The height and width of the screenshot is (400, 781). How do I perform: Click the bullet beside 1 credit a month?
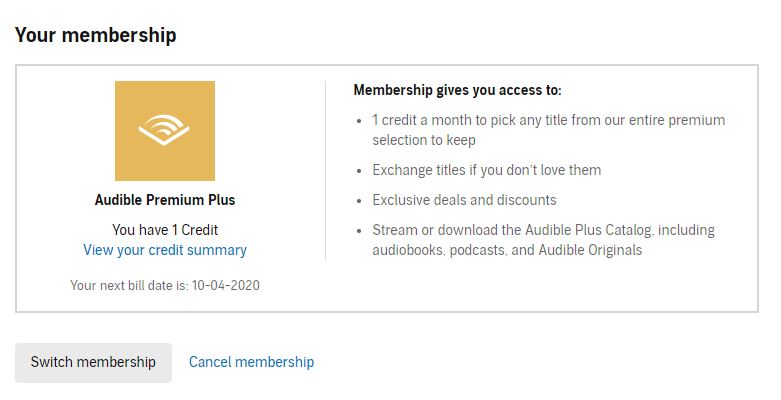tap(360, 121)
